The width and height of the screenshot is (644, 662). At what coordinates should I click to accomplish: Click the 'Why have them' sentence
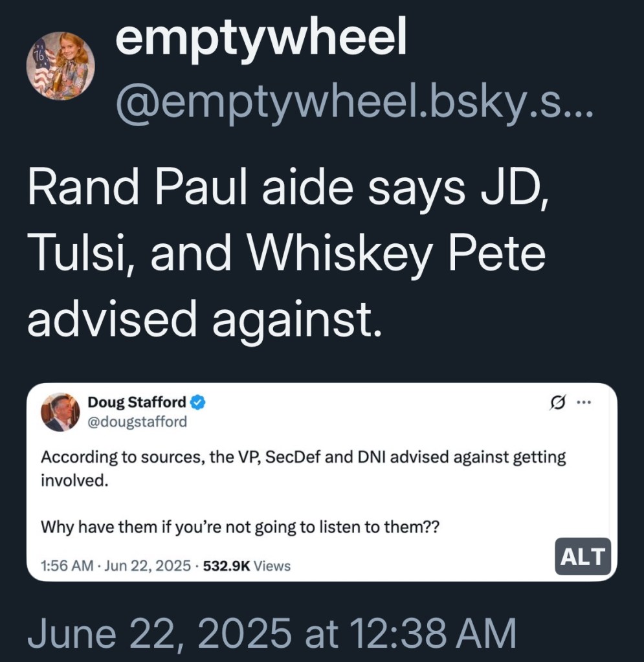pos(240,527)
